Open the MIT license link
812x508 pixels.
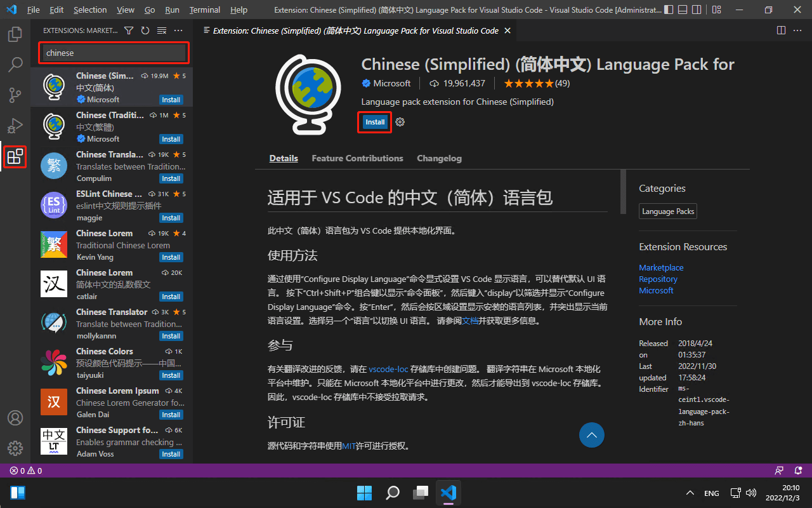click(348, 446)
